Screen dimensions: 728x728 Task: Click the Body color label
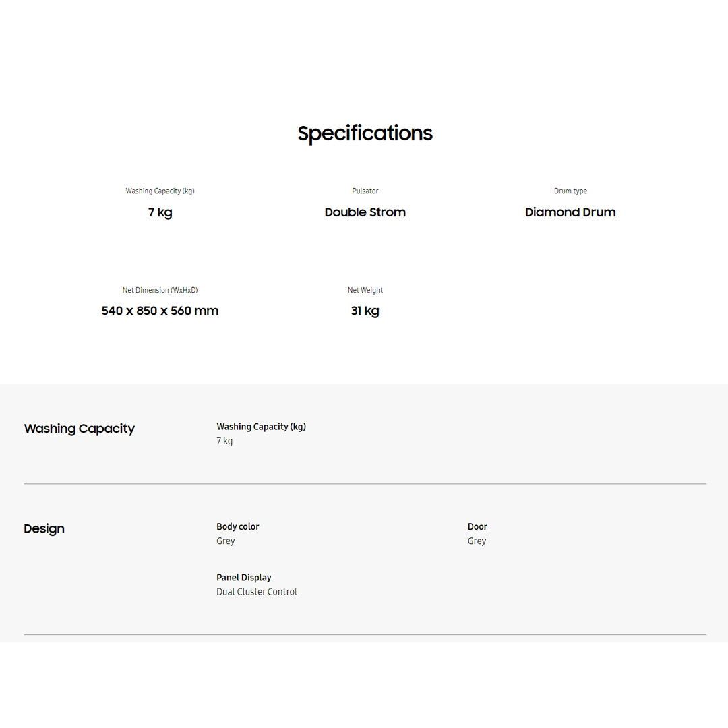coord(237,527)
